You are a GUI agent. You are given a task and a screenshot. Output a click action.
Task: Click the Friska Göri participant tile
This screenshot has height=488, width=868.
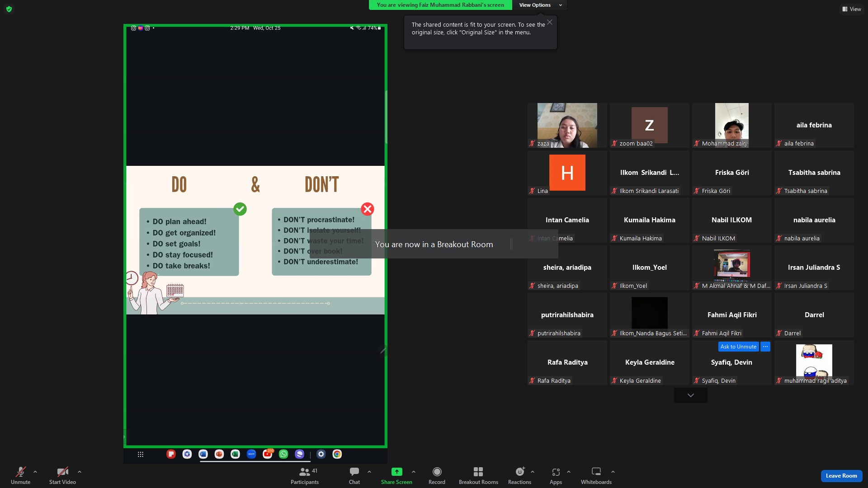point(731,173)
